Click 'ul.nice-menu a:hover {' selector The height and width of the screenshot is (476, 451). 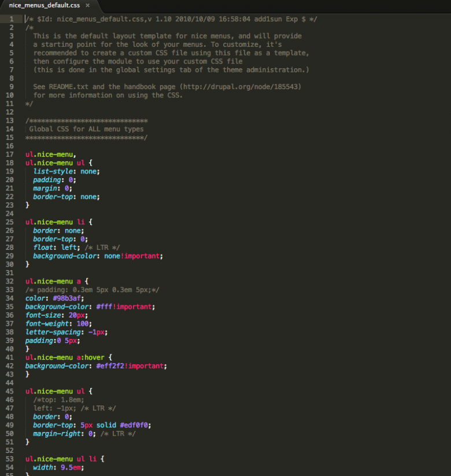(69, 357)
